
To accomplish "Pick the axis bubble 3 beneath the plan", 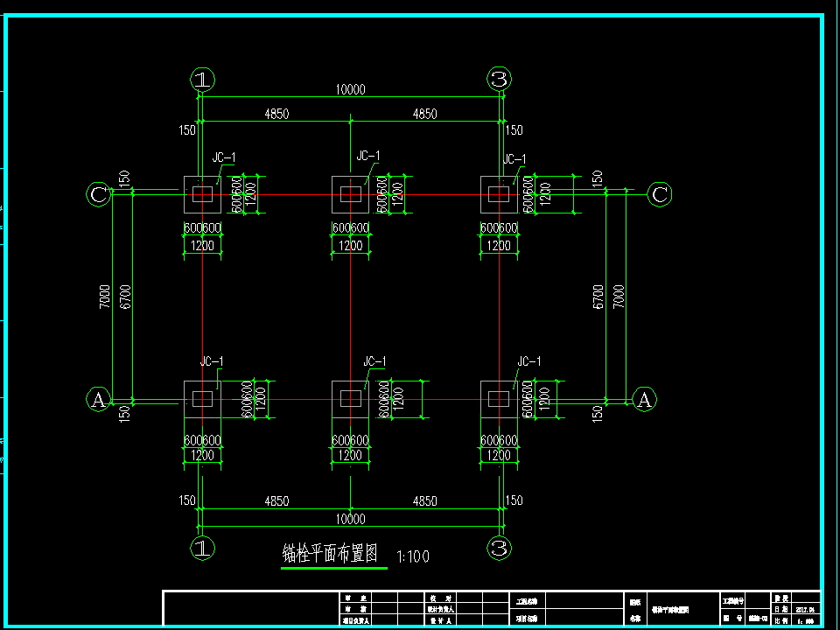I will 499,548.
